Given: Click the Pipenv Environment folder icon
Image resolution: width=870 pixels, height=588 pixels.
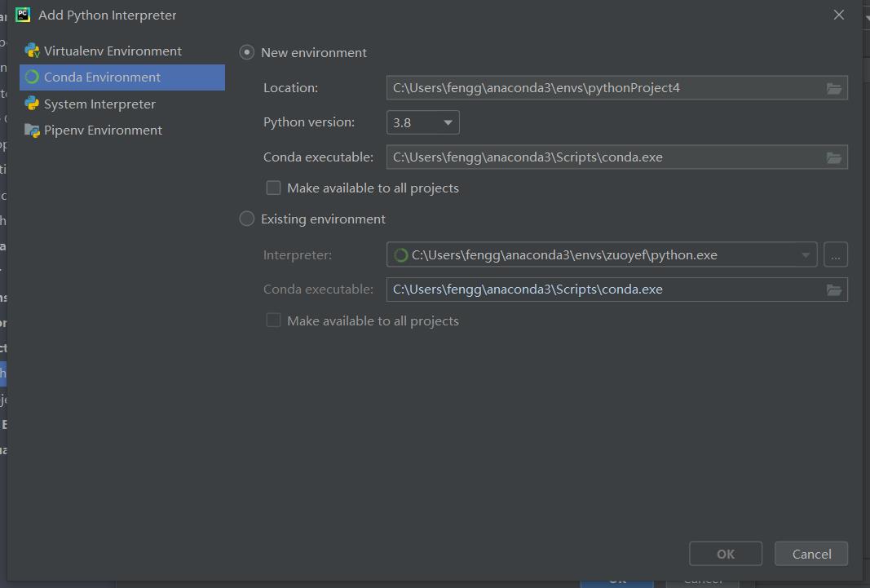Looking at the screenshot, I should click(x=32, y=130).
